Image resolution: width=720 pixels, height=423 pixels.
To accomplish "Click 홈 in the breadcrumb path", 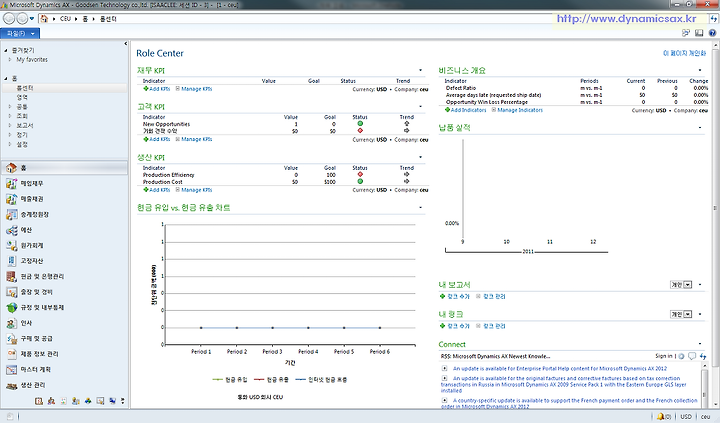I will pyautogui.click(x=85, y=19).
